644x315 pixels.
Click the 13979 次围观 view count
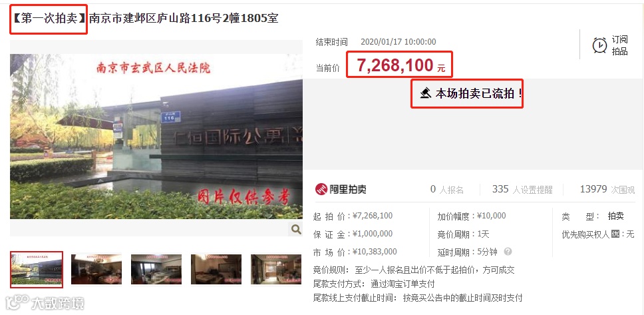click(x=607, y=189)
